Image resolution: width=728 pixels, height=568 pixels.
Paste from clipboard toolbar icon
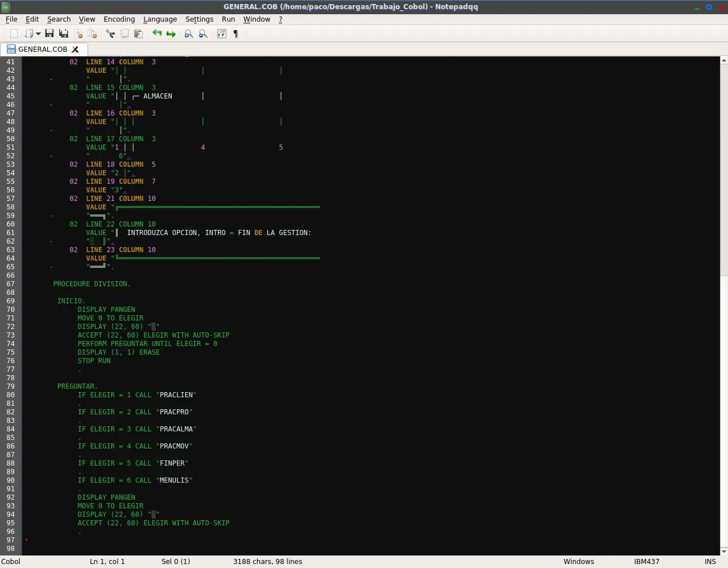tap(138, 34)
